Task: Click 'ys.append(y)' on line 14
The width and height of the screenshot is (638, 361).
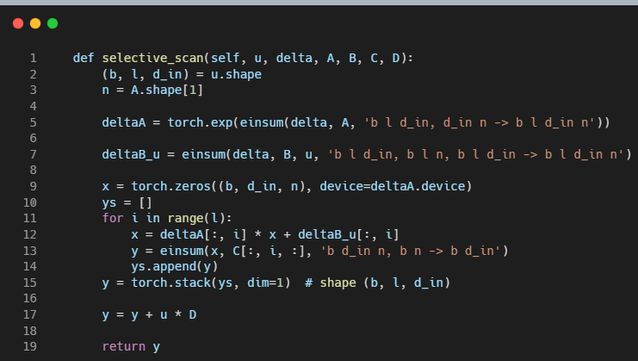Action: click(x=175, y=267)
